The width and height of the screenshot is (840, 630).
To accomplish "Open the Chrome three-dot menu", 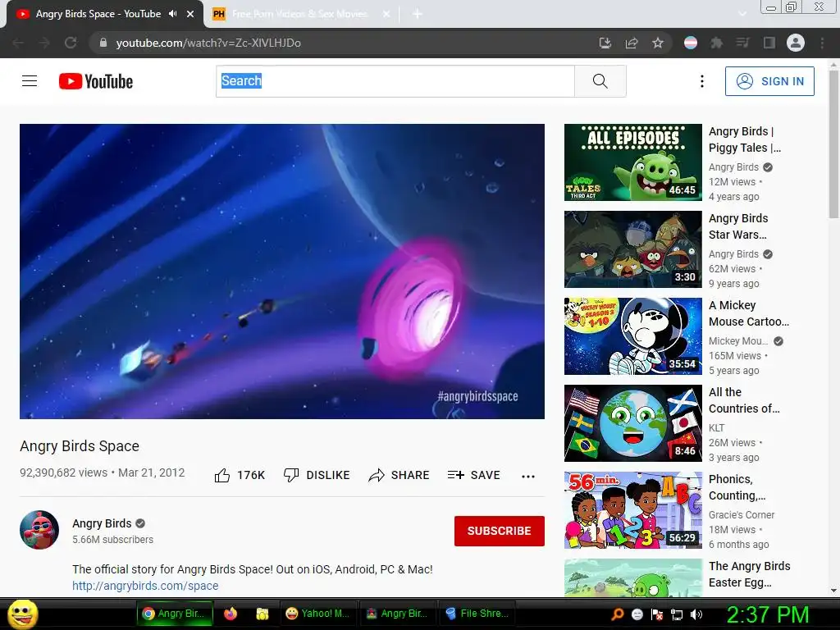I will pyautogui.click(x=822, y=43).
